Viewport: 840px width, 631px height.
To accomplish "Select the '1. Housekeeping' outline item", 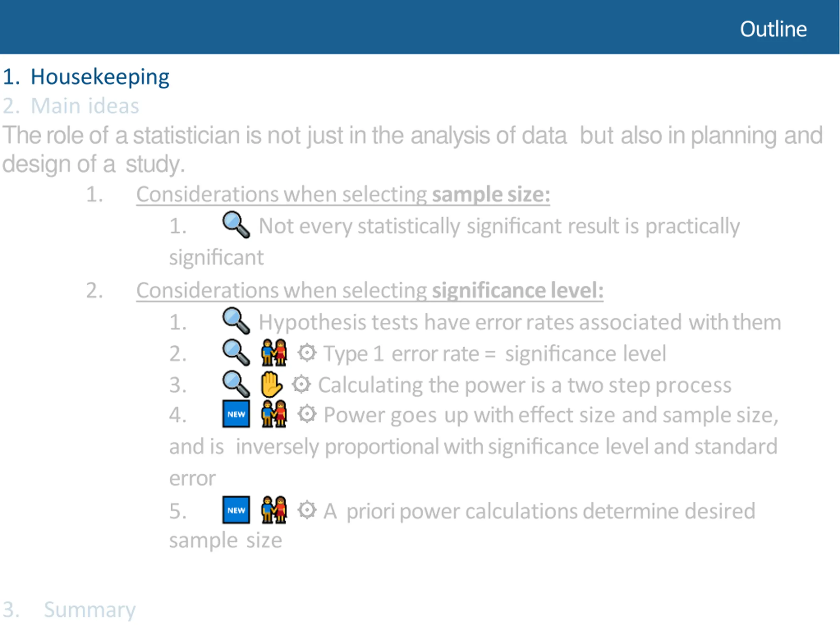I will 86,77.
